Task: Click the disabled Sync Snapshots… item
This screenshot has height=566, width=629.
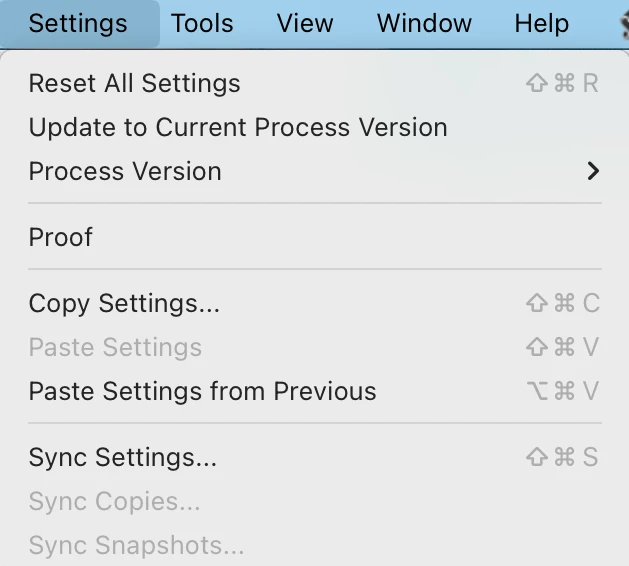Action: point(136,545)
